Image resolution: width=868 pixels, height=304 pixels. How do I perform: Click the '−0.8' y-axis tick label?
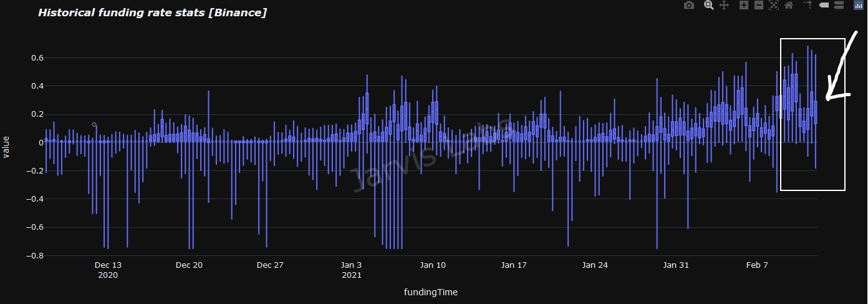click(x=34, y=255)
